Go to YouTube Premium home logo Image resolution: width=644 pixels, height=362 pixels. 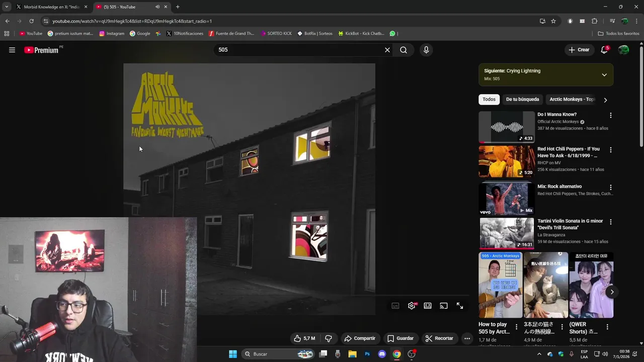(41, 50)
